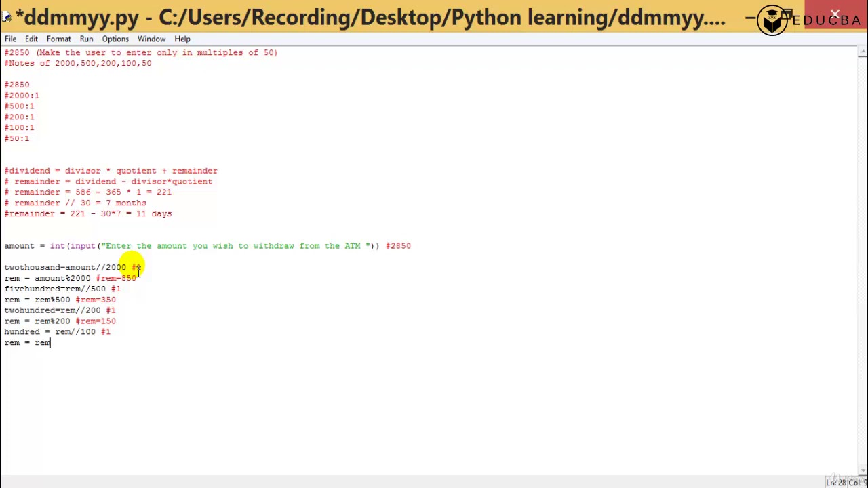Minimize the IDLE editor window
Image resolution: width=868 pixels, height=488 pixels.
[751, 17]
